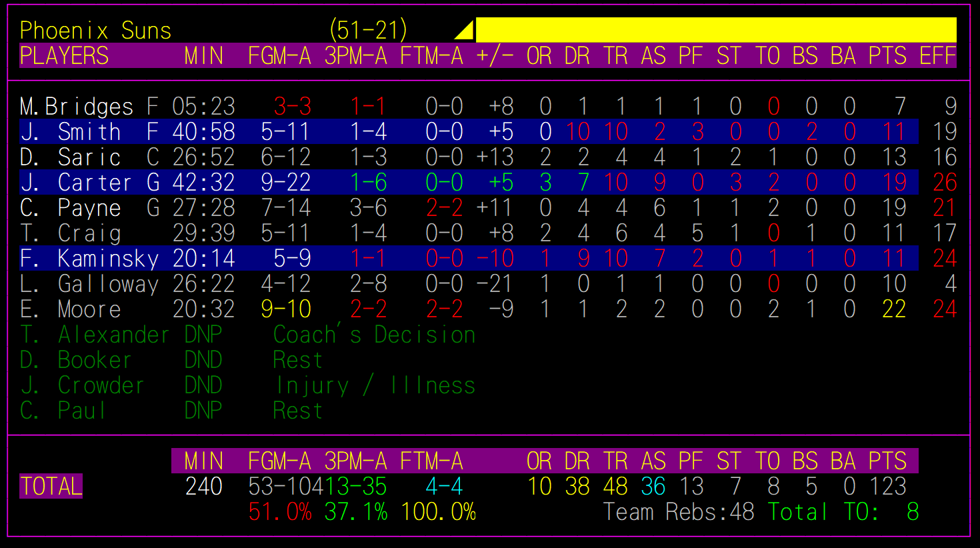The height and width of the screenshot is (548, 980).
Task: Click the MIN header in totals section
Action: (x=203, y=461)
